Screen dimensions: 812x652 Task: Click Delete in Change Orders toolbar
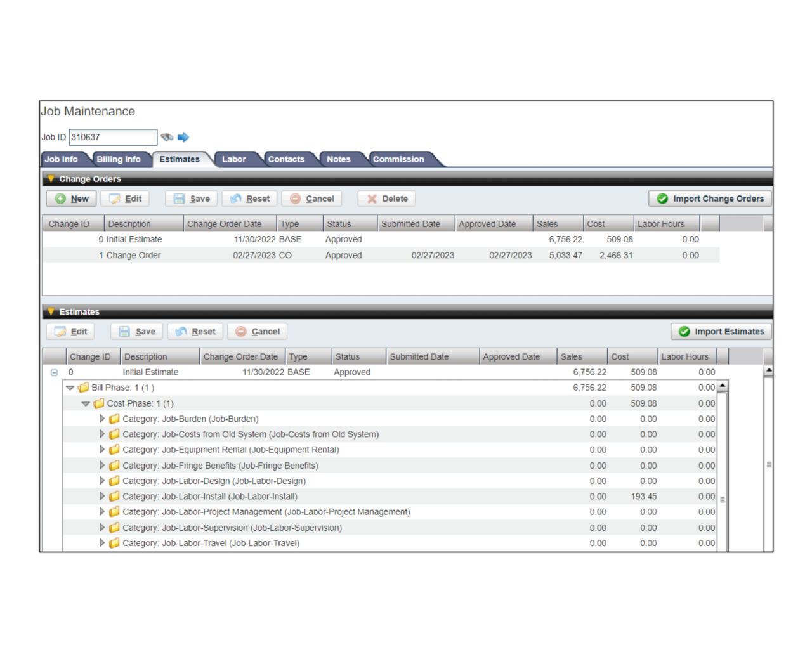(x=387, y=199)
